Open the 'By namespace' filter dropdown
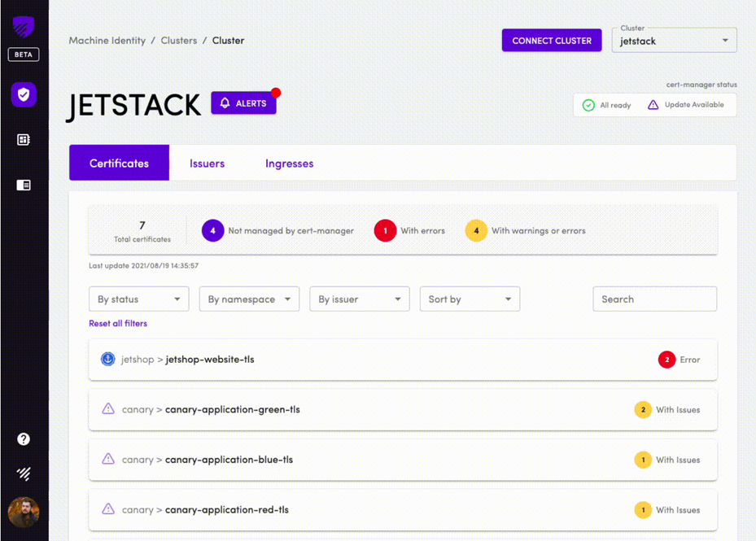This screenshot has width=756, height=541. [x=249, y=299]
